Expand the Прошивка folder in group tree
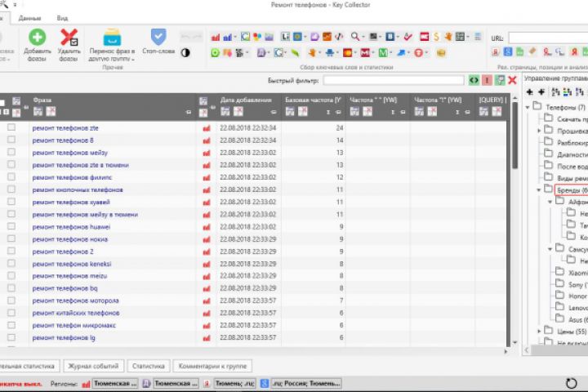The image size is (588, 392). pos(539,131)
